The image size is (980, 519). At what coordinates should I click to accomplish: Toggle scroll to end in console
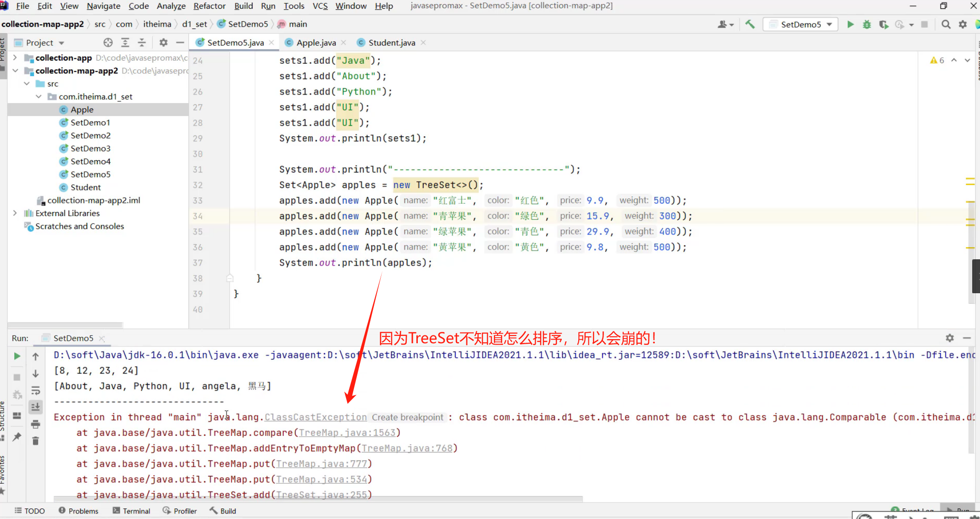35,407
